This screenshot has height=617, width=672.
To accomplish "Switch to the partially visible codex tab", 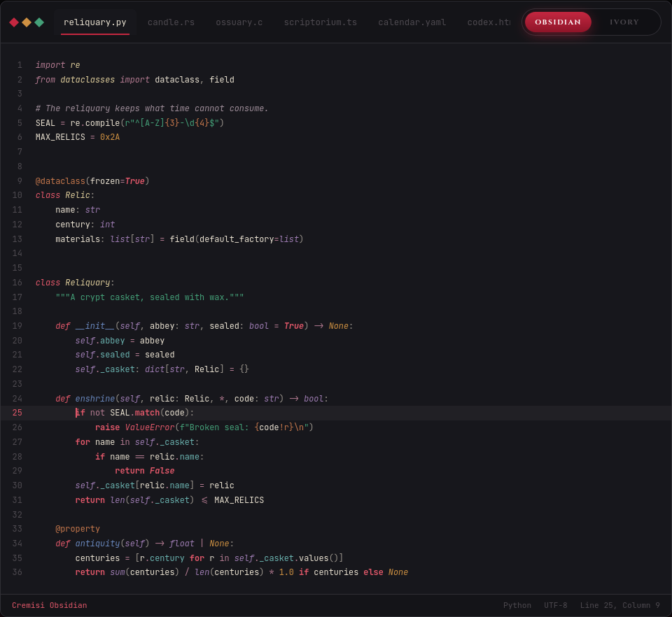I will pyautogui.click(x=489, y=22).
